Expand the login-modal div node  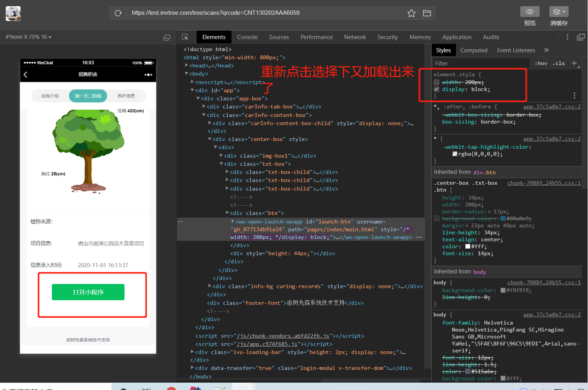192,368
